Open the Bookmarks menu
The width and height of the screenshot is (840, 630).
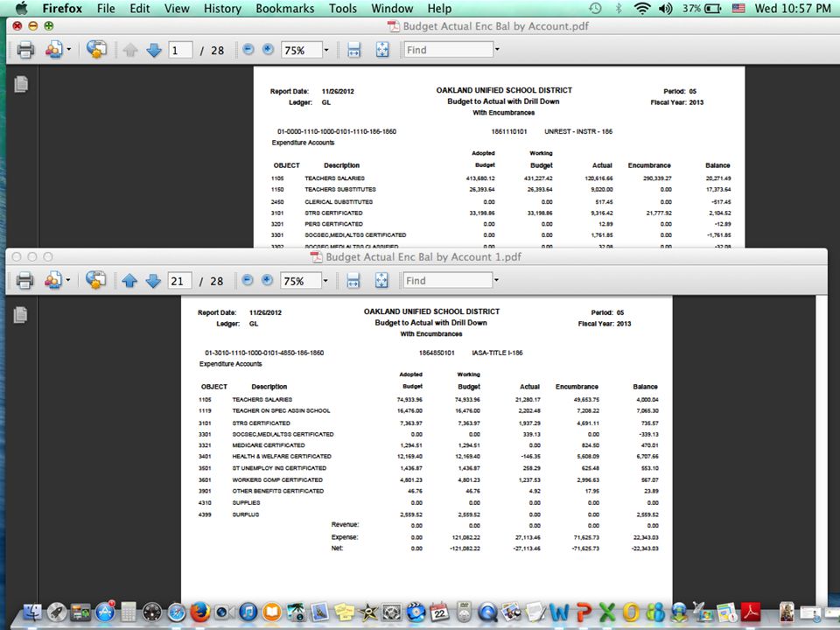pos(285,9)
